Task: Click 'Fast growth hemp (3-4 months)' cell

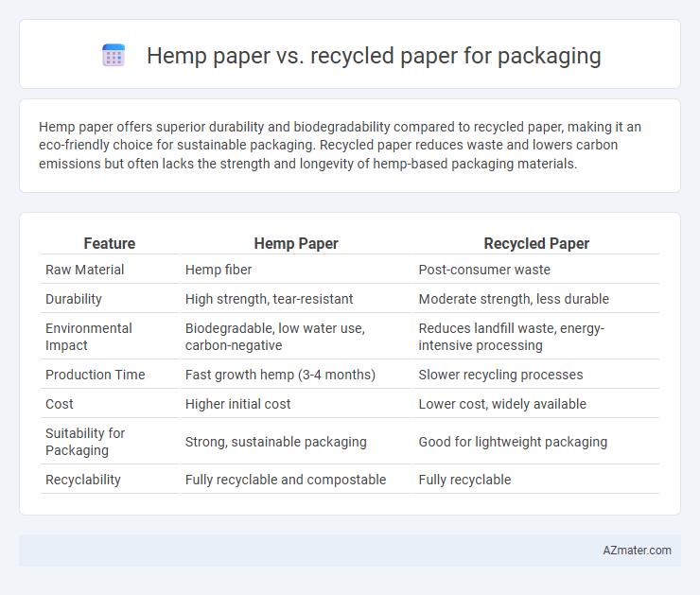Action: pyautogui.click(x=280, y=375)
